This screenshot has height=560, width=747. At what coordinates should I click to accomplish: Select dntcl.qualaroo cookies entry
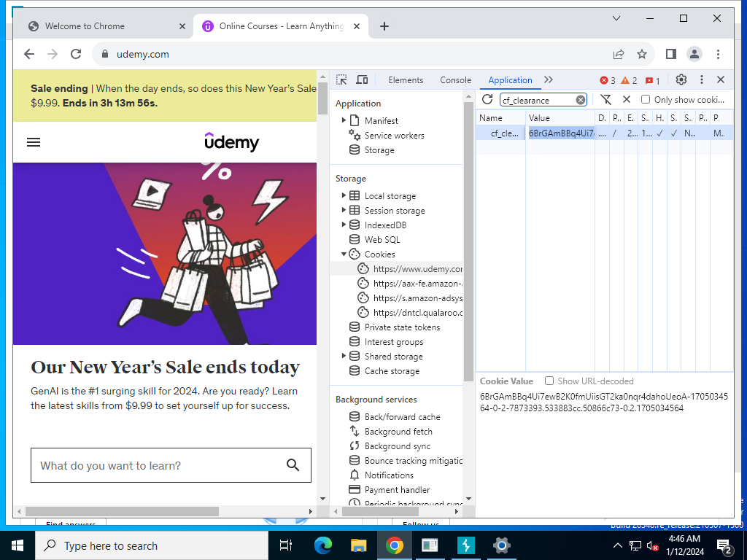click(x=417, y=312)
